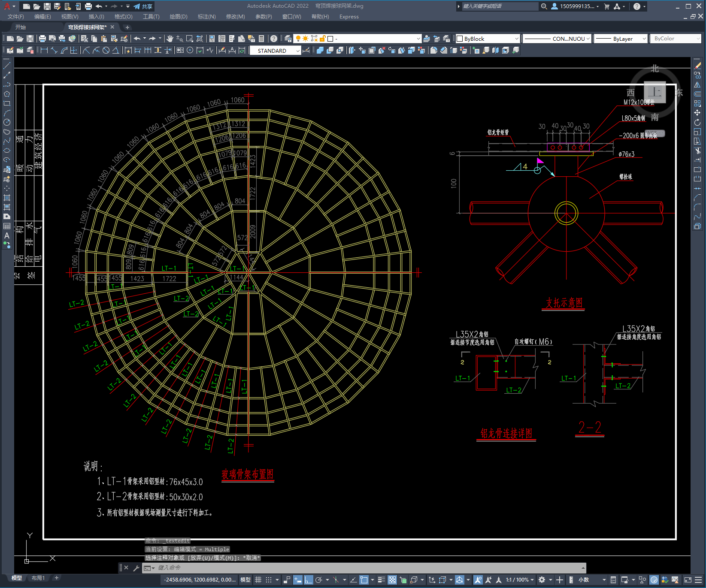Select the Angular dimension tool
The width and height of the screenshot is (706, 588).
tap(115, 50)
